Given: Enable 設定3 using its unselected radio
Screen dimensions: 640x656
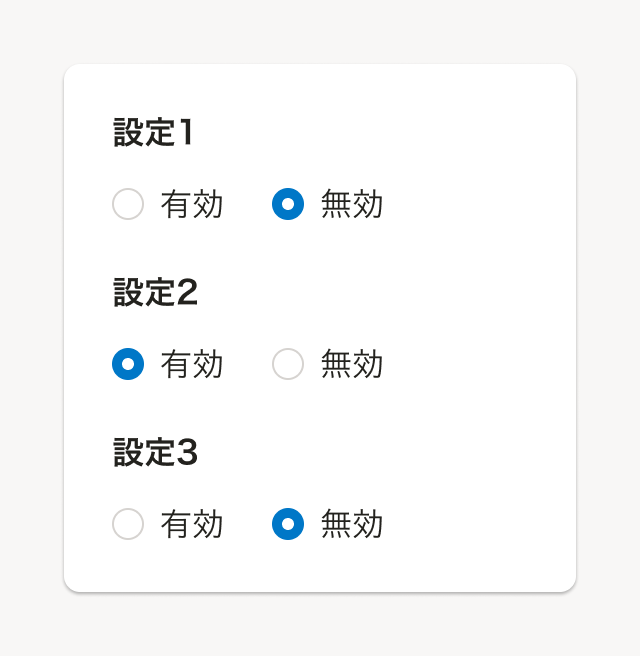Looking at the screenshot, I should coord(128,524).
